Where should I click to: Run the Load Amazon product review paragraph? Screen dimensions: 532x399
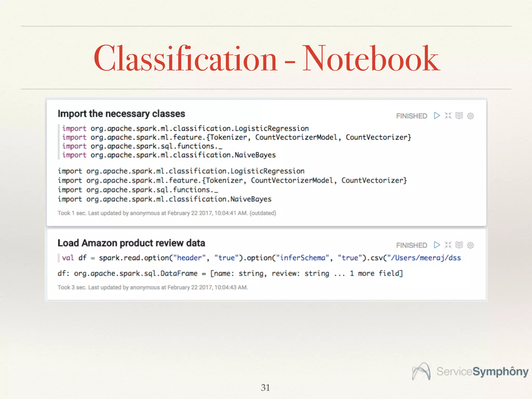437,245
